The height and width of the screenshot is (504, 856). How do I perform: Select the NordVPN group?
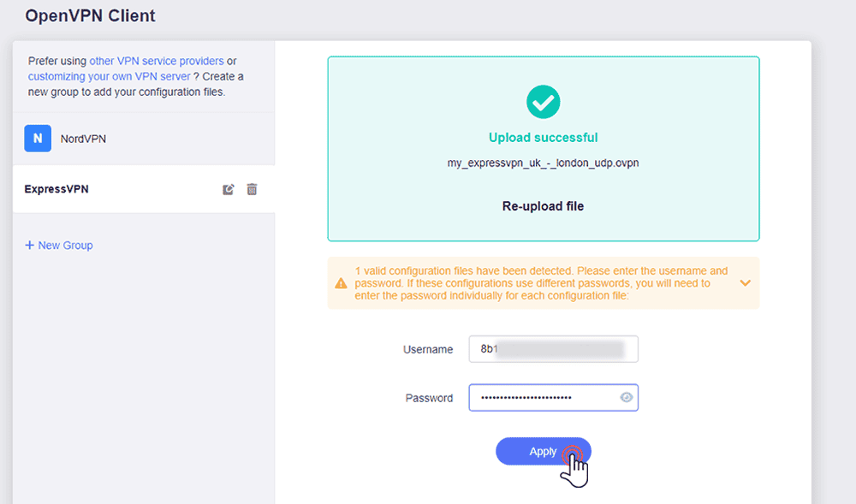(144, 139)
